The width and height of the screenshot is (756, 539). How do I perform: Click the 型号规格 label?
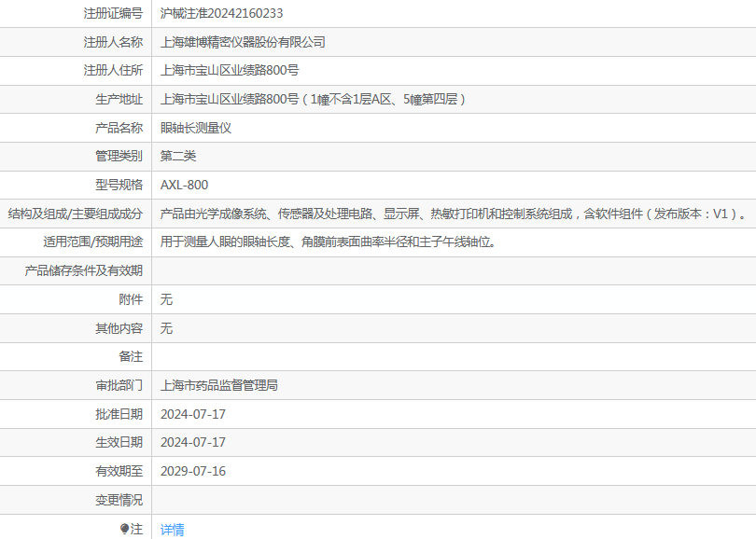(119, 185)
